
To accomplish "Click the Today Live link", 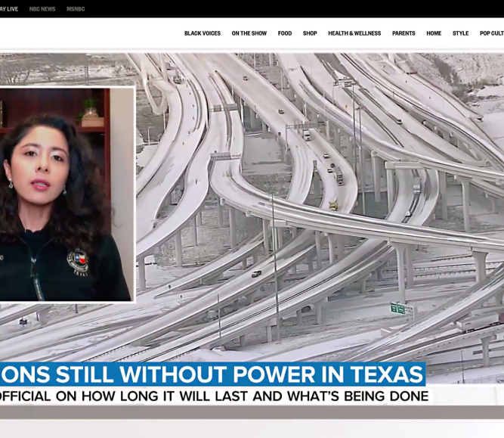I will [8, 9].
